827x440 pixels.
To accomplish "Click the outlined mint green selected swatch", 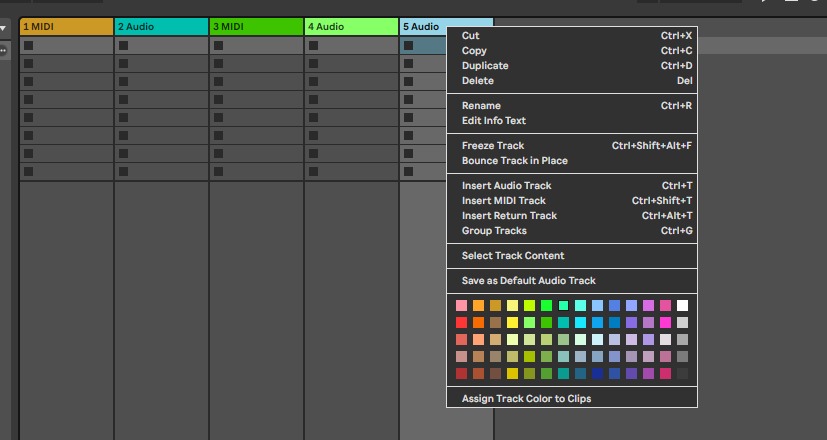I will coord(563,305).
